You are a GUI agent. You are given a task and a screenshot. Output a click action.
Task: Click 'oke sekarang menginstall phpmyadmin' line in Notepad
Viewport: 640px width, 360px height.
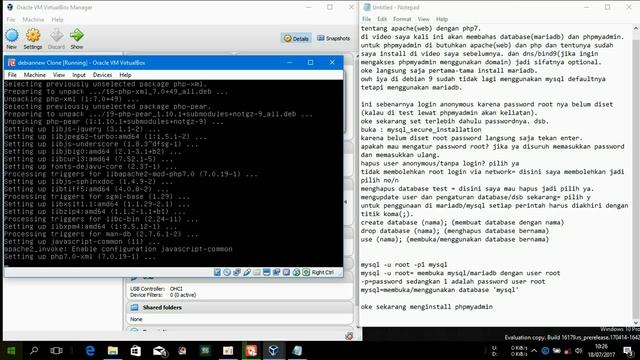[427, 307]
